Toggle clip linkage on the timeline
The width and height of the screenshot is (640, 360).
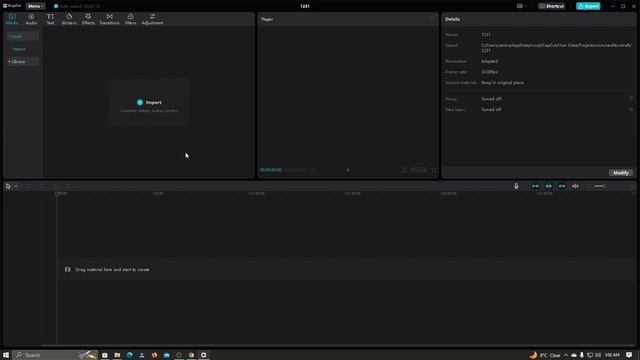tap(562, 186)
